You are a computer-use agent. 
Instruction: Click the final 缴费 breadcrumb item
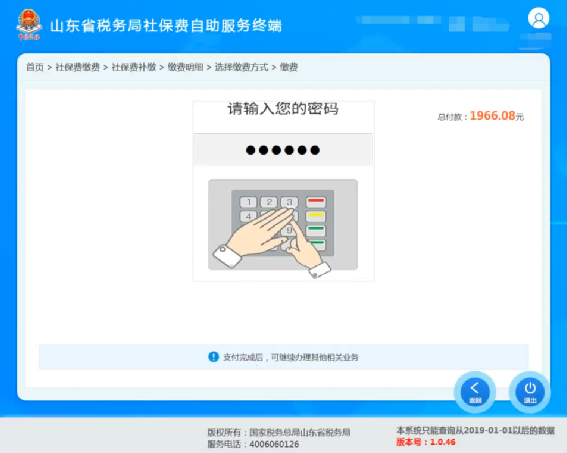click(x=289, y=67)
